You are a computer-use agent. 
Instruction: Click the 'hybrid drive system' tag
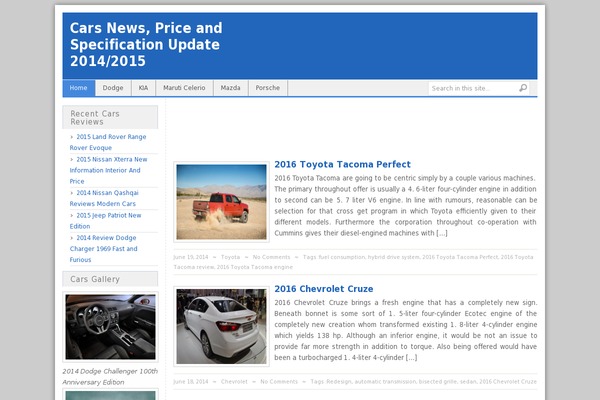pos(393,257)
